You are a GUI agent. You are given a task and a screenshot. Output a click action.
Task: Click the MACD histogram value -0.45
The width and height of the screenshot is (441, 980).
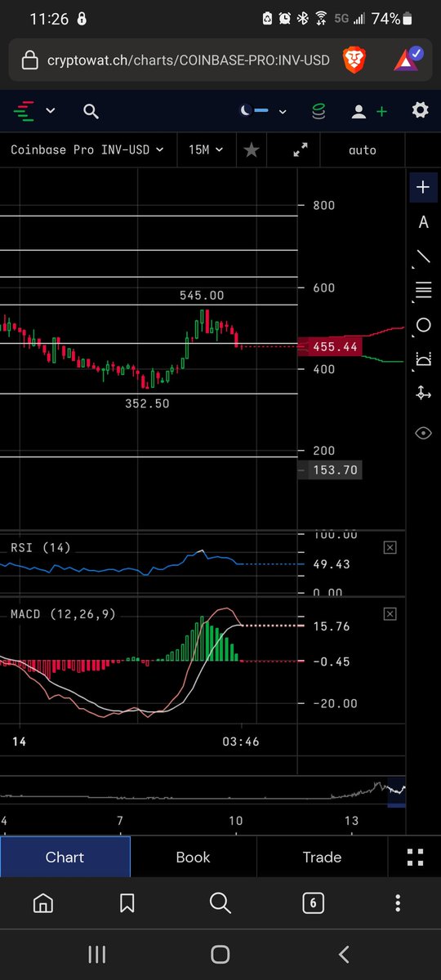click(332, 661)
